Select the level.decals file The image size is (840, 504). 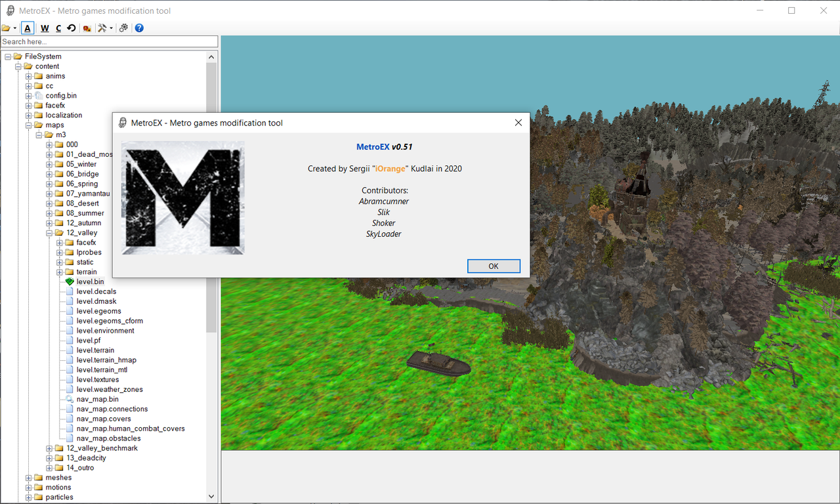(x=96, y=291)
